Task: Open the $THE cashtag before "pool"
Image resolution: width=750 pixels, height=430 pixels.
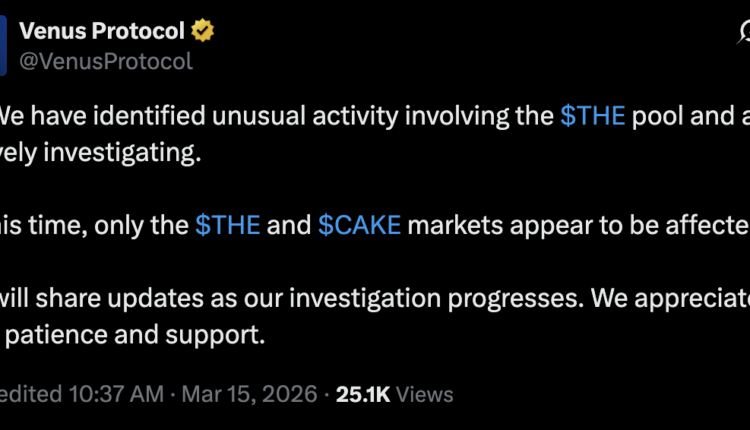Action: click(x=593, y=116)
